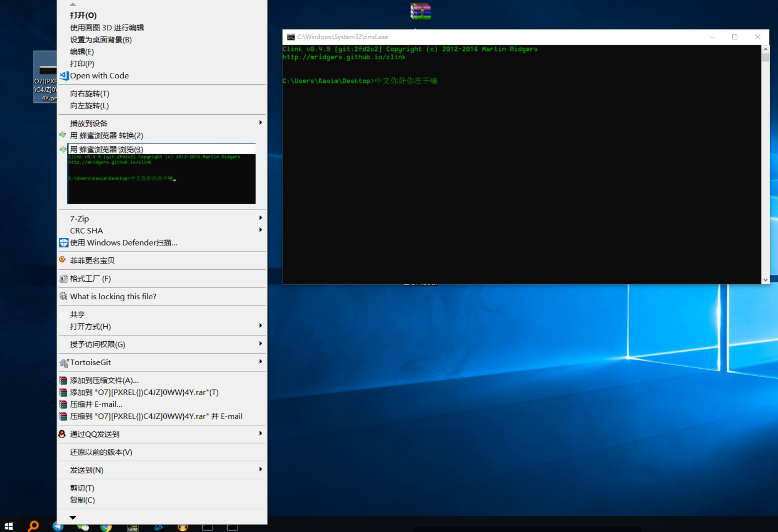Click the 菲菲更名宝贝 icon

[x=62, y=260]
